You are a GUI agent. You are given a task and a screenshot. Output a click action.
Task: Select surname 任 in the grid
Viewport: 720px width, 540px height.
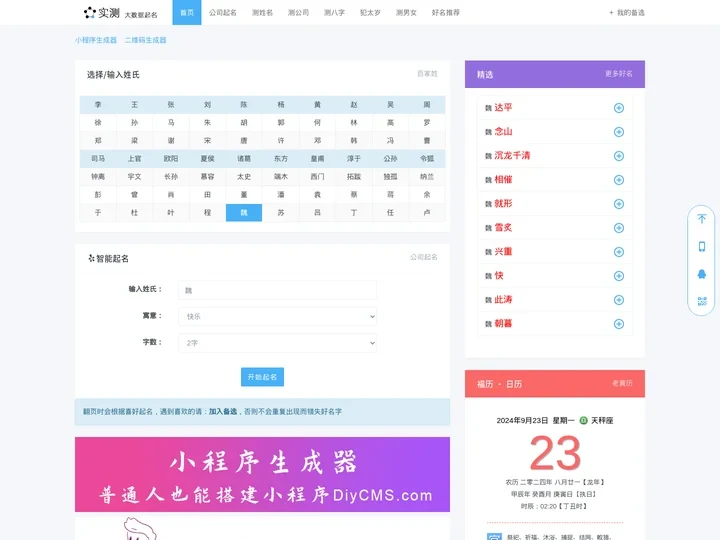click(x=390, y=213)
